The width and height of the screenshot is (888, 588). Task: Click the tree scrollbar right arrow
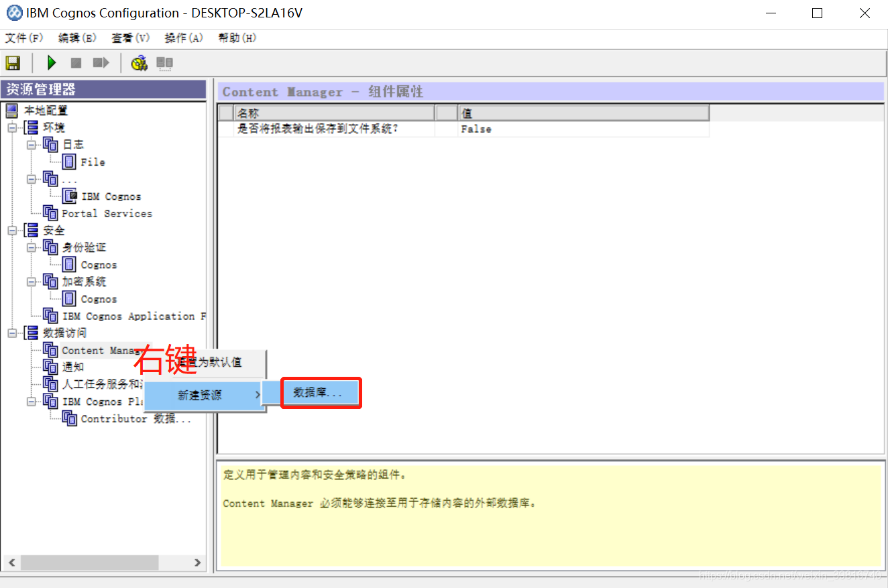tap(197, 562)
